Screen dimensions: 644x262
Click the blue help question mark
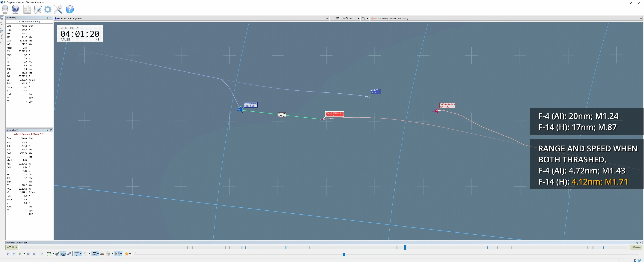click(70, 9)
